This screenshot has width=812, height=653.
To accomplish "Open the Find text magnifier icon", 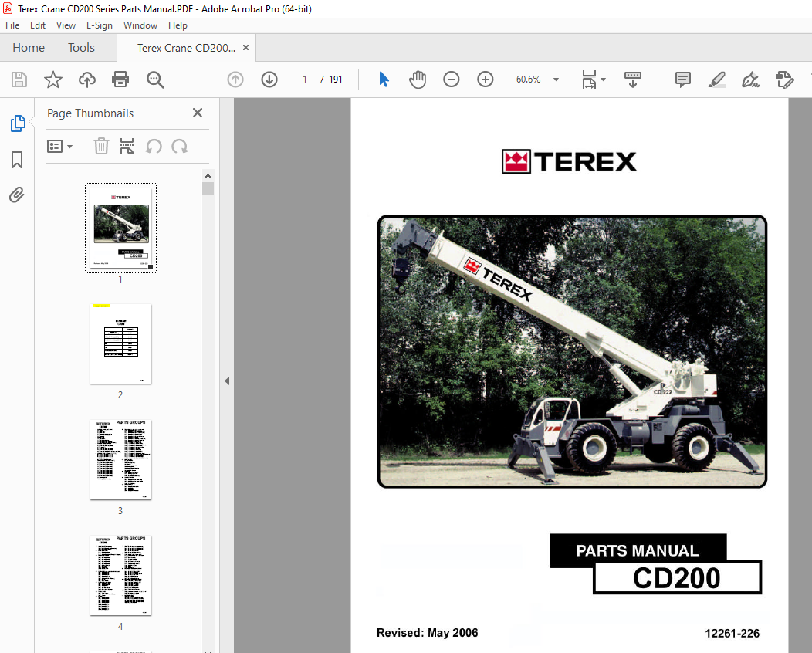I will click(155, 80).
